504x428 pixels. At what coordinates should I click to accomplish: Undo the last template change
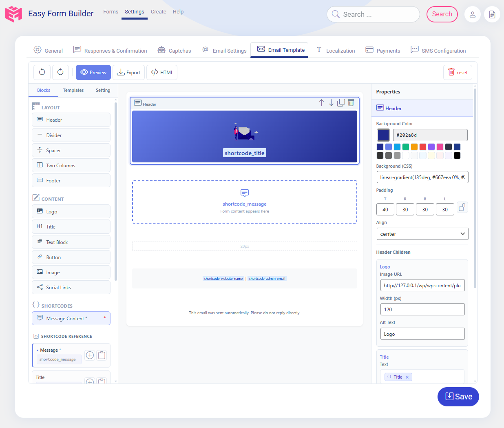coord(42,72)
